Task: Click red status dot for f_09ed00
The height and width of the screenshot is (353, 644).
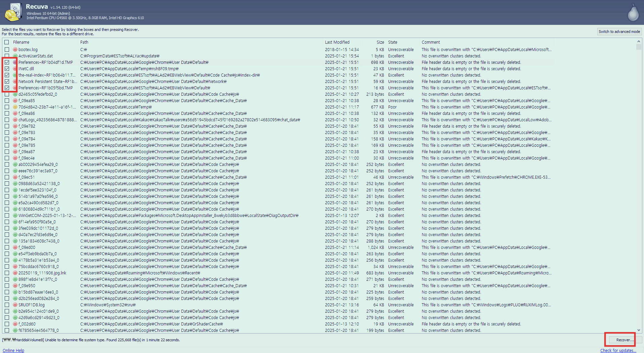Action: 15,248
